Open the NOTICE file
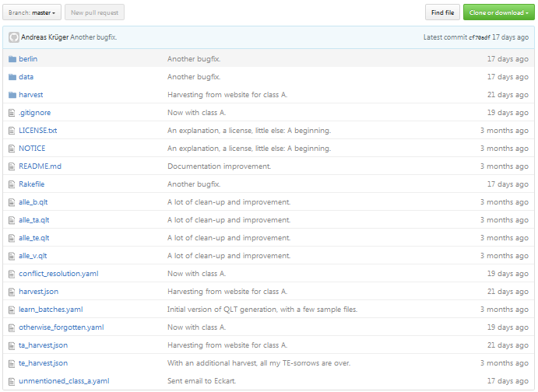The width and height of the screenshot is (538, 392). point(32,149)
